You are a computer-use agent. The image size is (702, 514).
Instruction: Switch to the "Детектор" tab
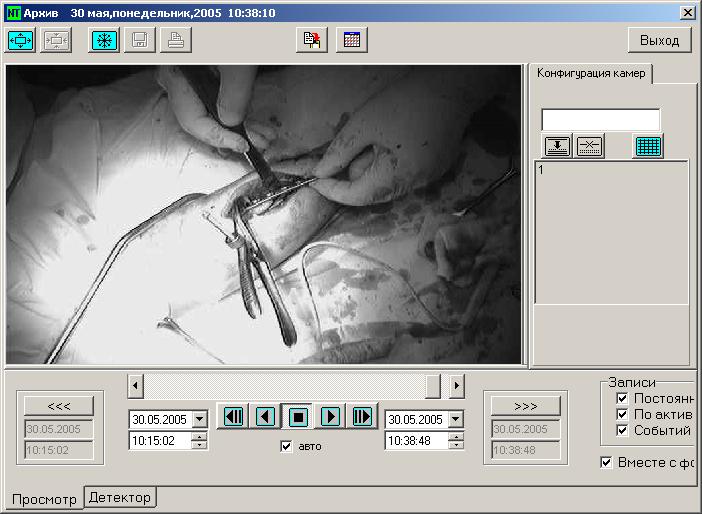pyautogui.click(x=120, y=497)
